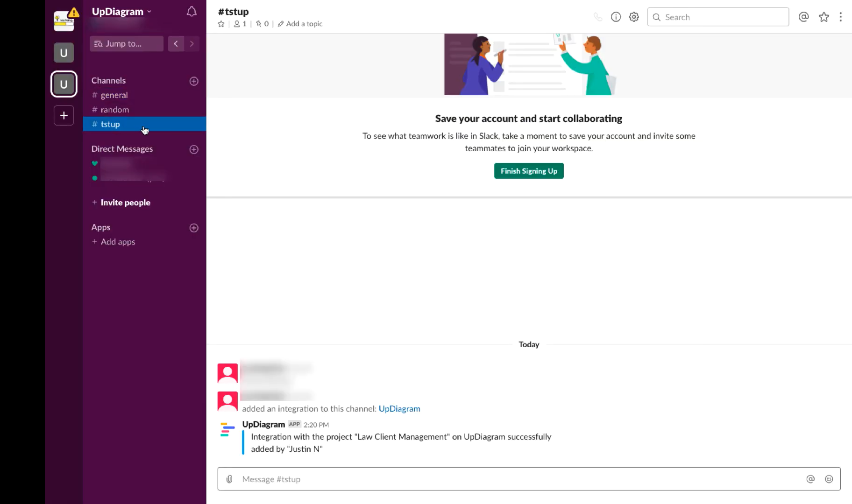Add a channel with Channels plus icon

click(x=194, y=81)
